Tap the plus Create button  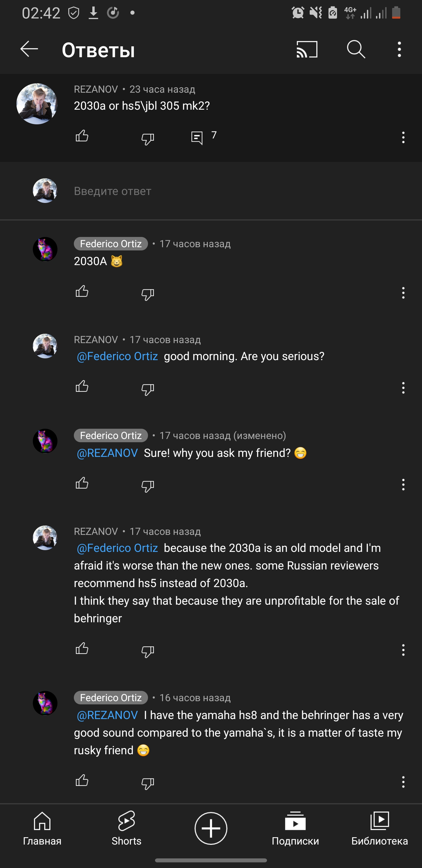pos(211,828)
